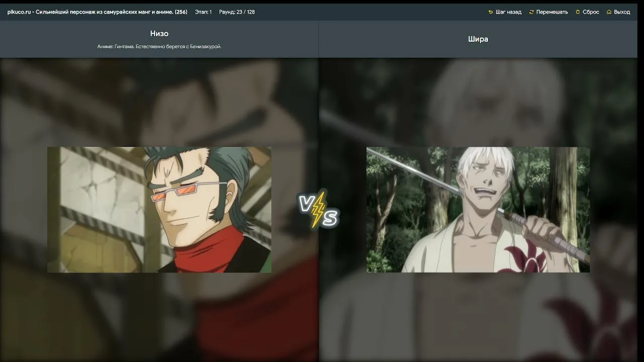Viewport: 644px width, 362px height.
Task: Choose Шира by clicking his picture
Action: [x=478, y=210]
